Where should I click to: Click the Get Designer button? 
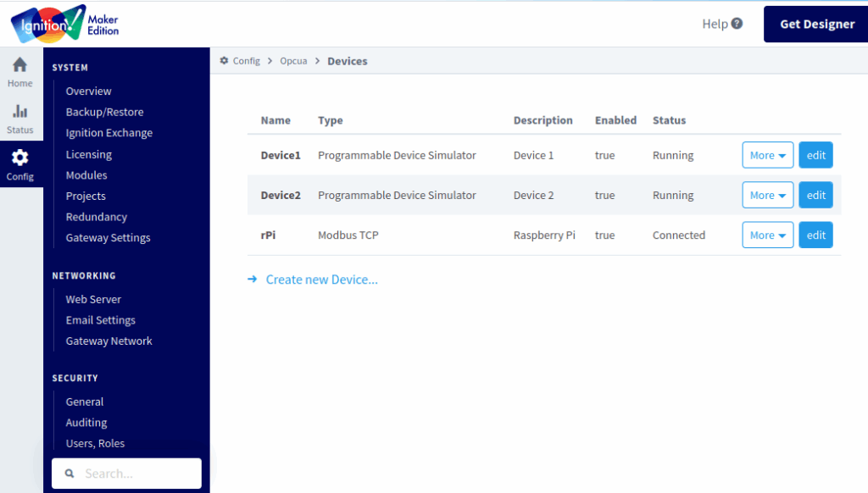point(816,24)
